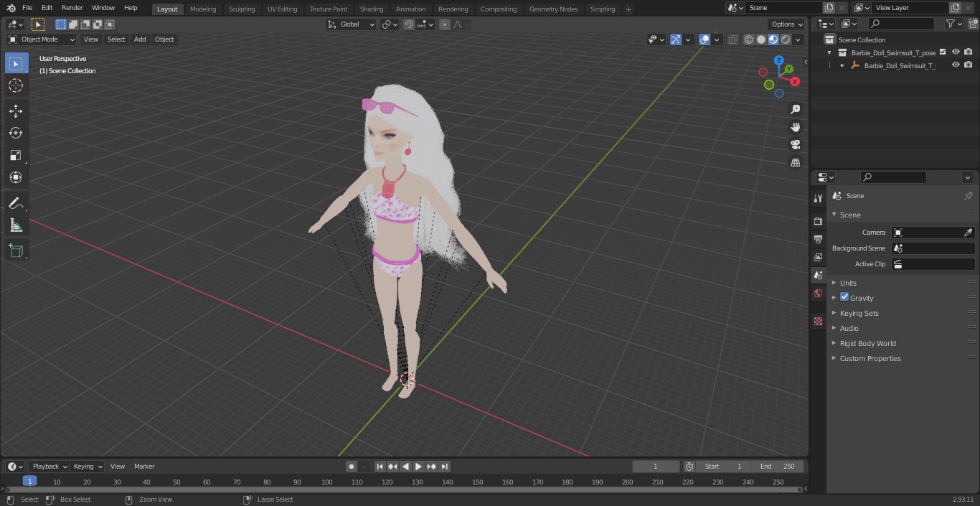Image resolution: width=980 pixels, height=506 pixels.
Task: Toggle viewport overlays
Action: 705,39
